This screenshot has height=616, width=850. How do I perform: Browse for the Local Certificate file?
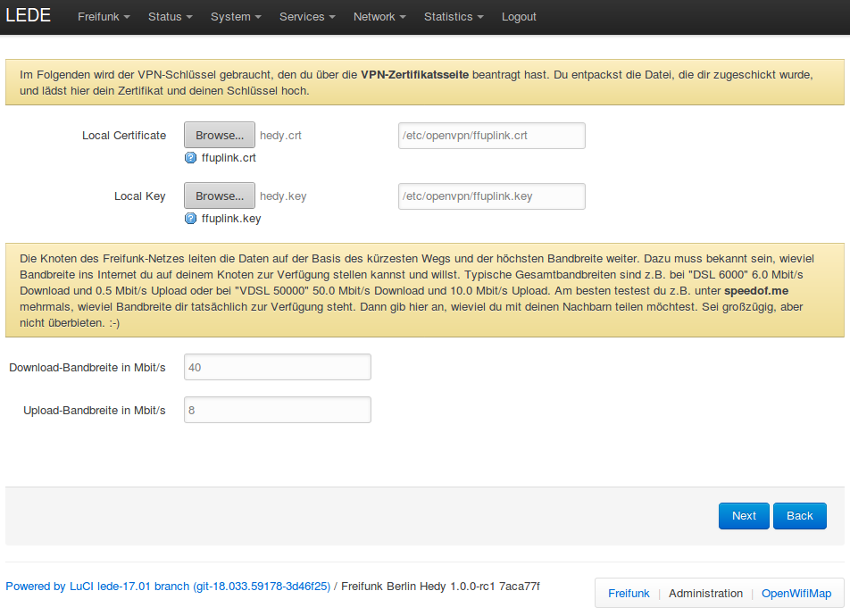220,136
